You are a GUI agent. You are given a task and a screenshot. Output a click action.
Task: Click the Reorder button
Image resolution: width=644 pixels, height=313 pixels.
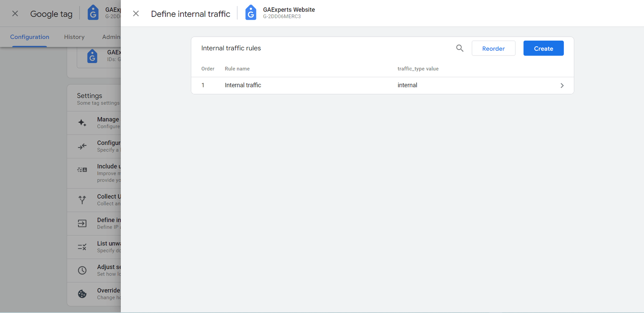point(493,48)
